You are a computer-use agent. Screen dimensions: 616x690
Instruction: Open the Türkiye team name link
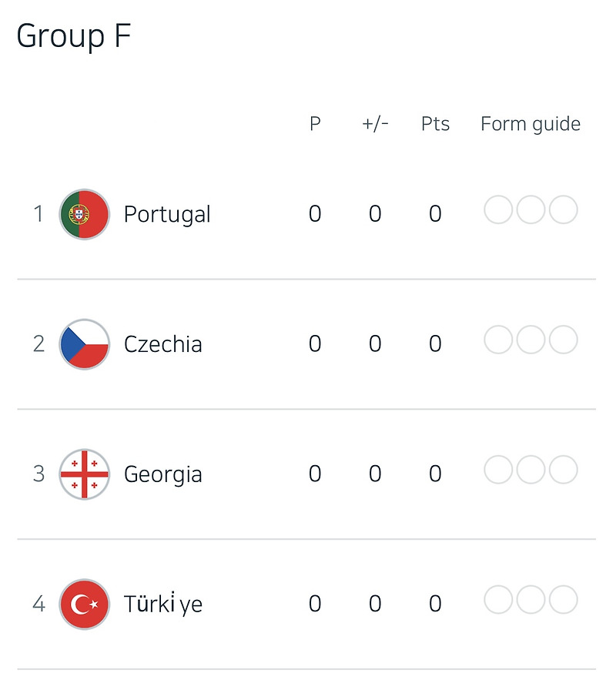pyautogui.click(x=162, y=603)
